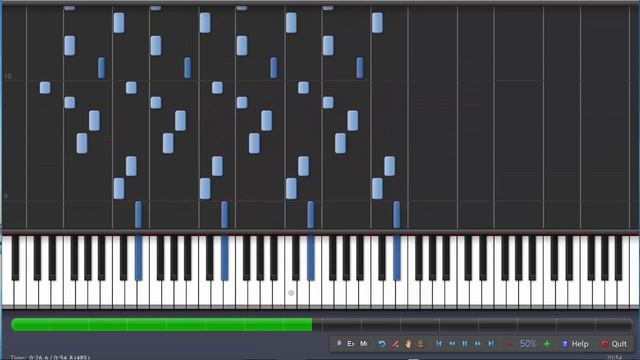The width and height of the screenshot is (640, 360).
Task: Skip back to the song start
Action: click(x=439, y=344)
